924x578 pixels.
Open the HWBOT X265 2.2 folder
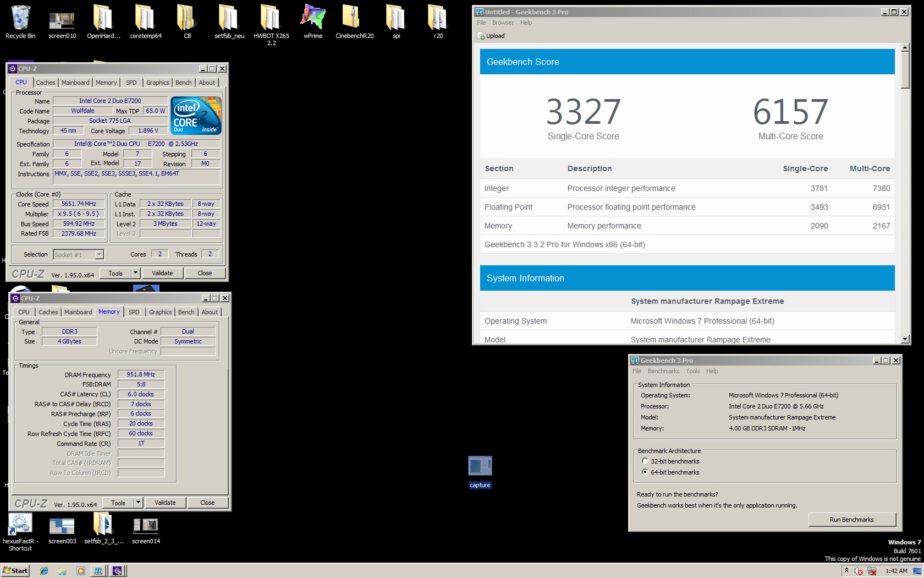click(271, 24)
